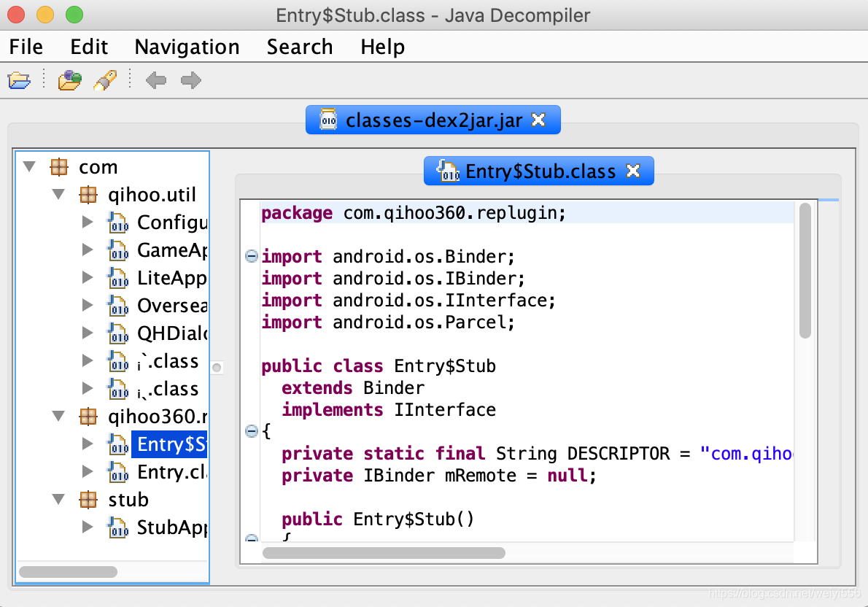
Task: Click the 'implements IInterface' line
Action: pos(389,410)
